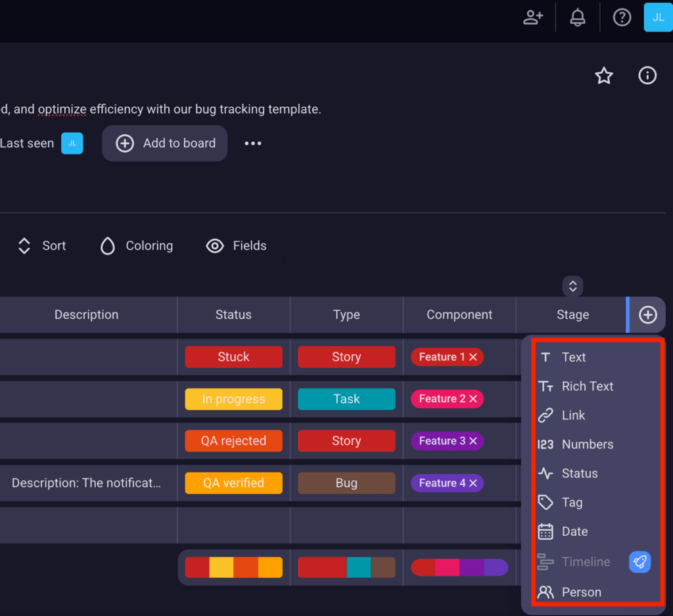Click the plus icon to add a column
The width and height of the screenshot is (673, 616).
tap(647, 314)
